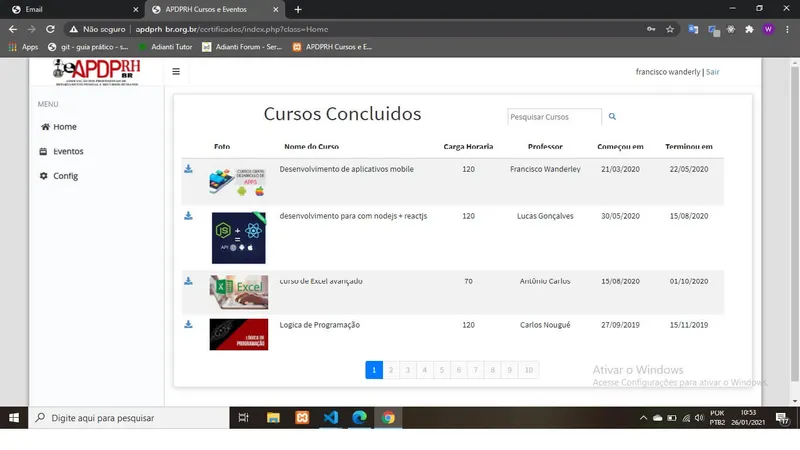Open the Chrome three-dot menu
This screenshot has height=450, width=800.
(x=787, y=29)
